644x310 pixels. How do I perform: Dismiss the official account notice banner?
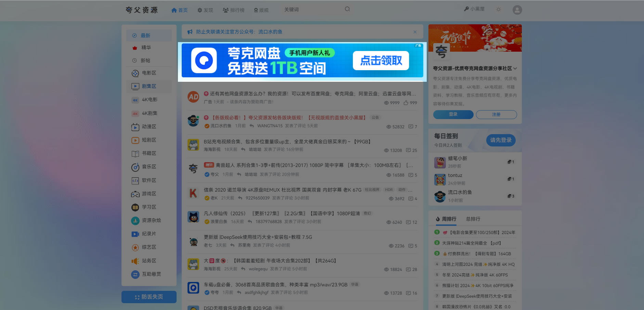point(415,32)
